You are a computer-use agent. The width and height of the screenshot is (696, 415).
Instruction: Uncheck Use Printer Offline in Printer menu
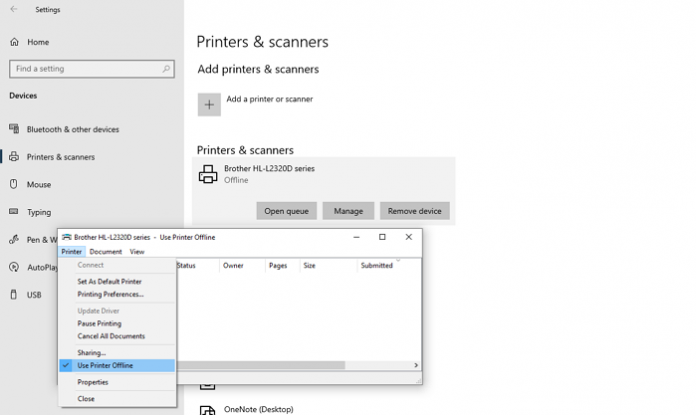tap(117, 365)
